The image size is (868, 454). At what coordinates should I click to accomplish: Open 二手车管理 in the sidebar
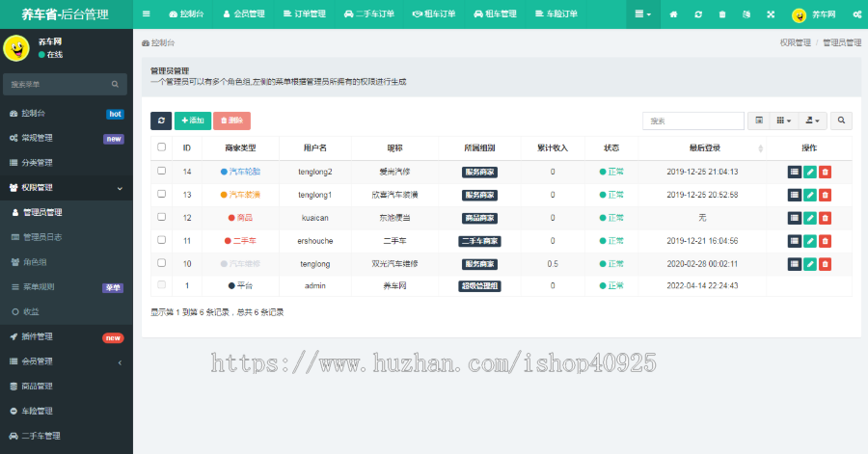click(67, 437)
